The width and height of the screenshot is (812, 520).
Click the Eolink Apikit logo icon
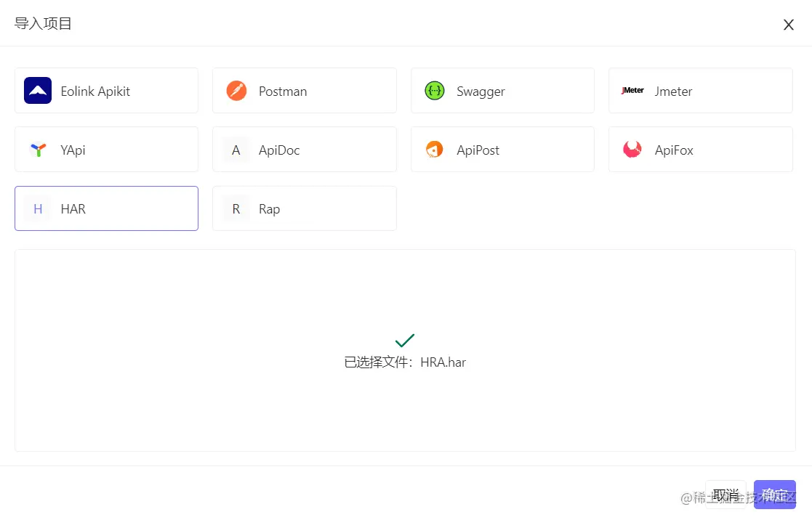tap(38, 91)
